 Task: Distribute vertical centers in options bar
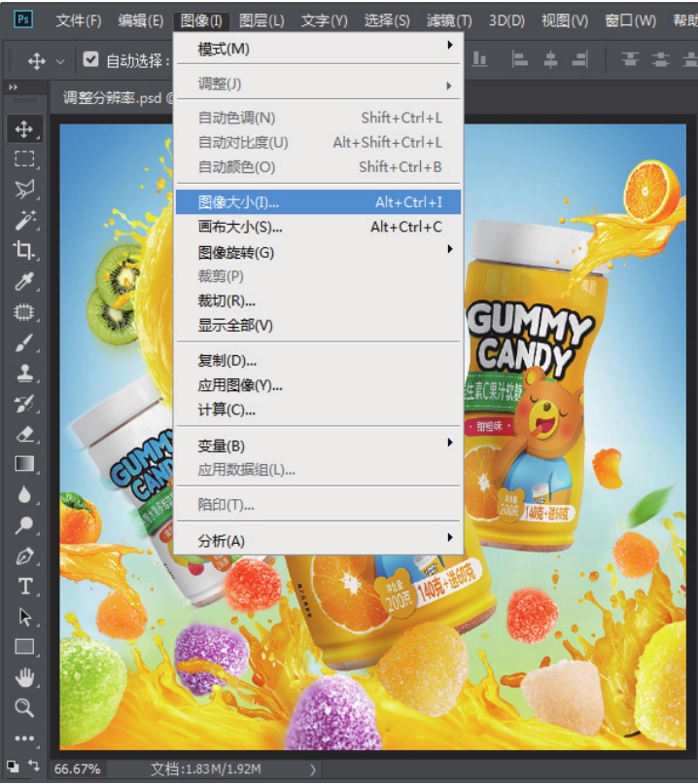[x=660, y=60]
